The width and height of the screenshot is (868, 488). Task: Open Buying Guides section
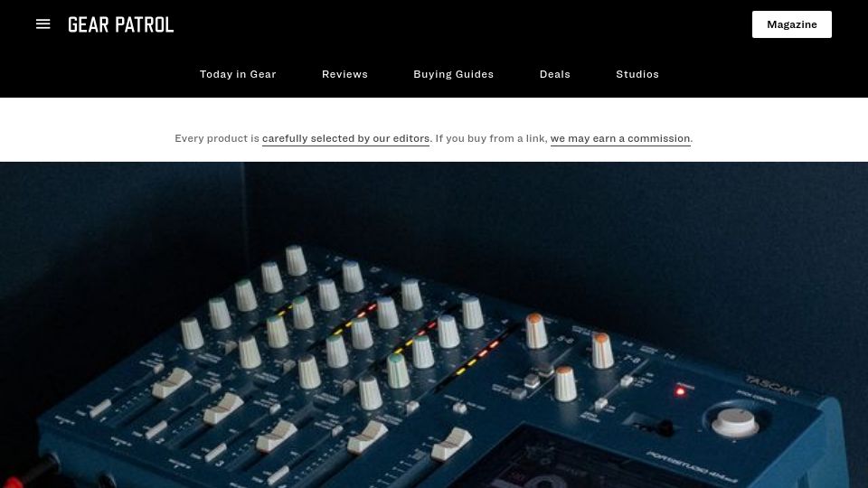click(453, 74)
